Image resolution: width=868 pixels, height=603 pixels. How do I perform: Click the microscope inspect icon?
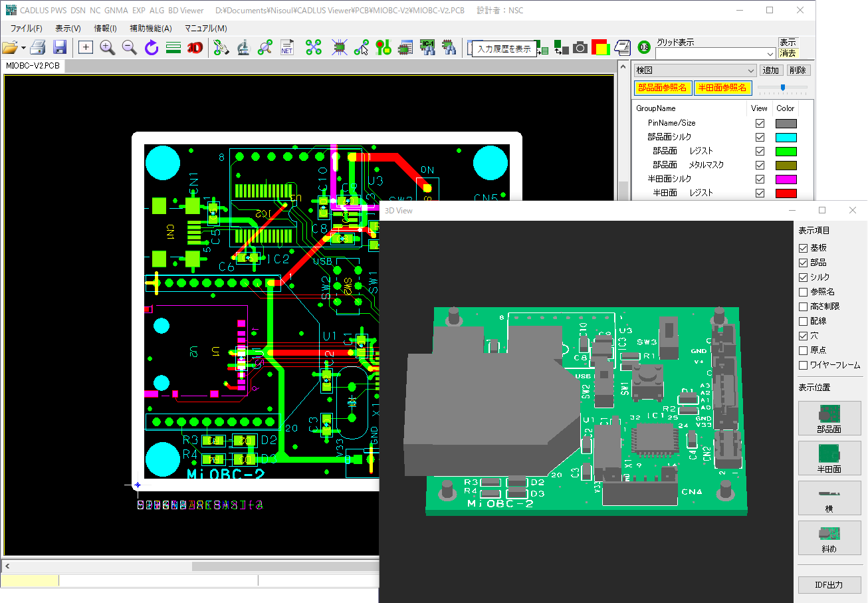(243, 47)
